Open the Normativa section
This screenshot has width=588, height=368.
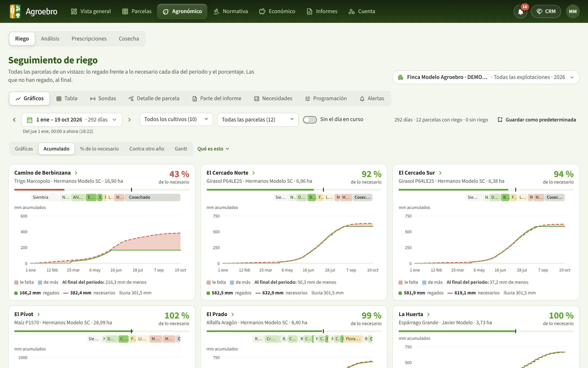pos(231,11)
